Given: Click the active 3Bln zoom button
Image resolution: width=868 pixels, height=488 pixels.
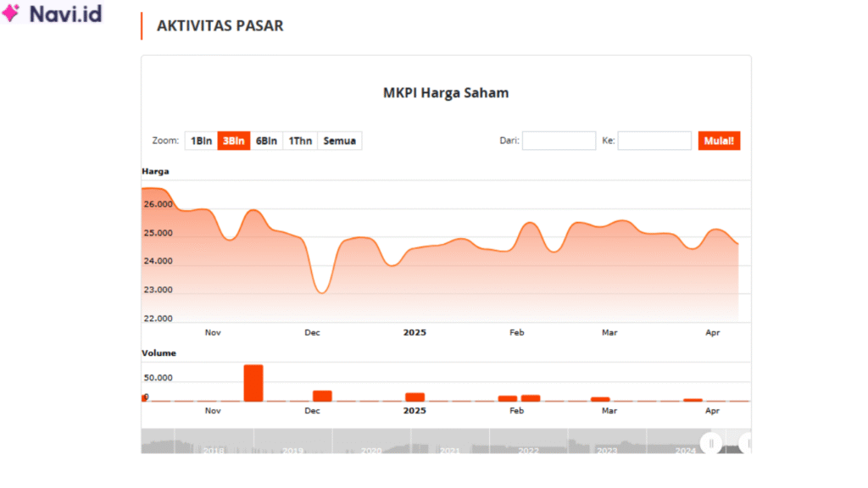Looking at the screenshot, I should tap(233, 140).
